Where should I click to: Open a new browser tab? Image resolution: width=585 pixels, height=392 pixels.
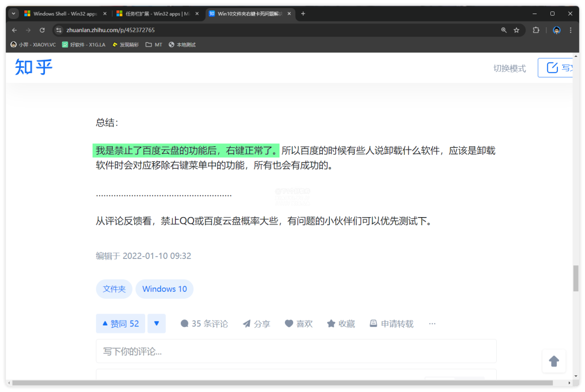coord(303,14)
